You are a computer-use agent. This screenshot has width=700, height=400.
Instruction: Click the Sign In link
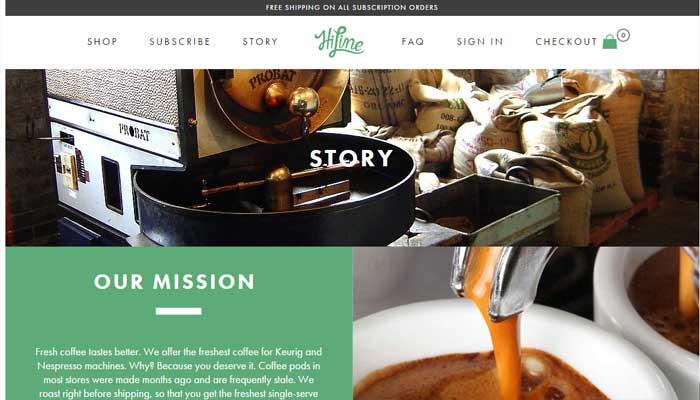(480, 42)
